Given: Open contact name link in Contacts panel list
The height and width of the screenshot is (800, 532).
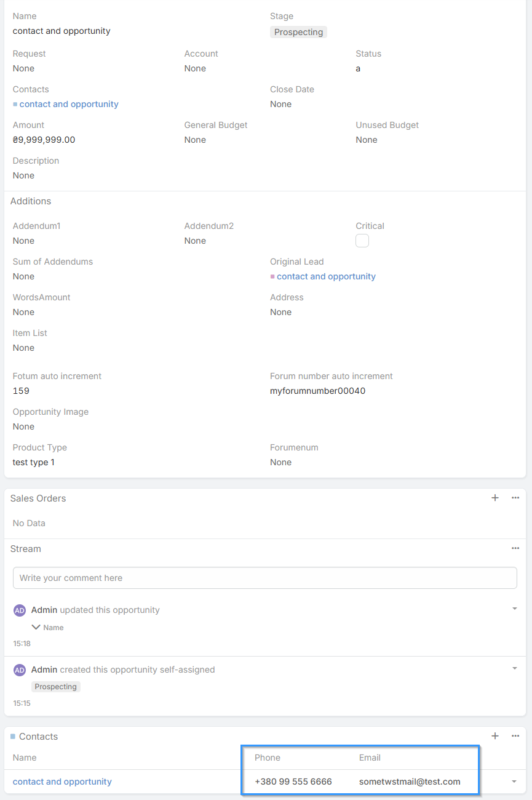Looking at the screenshot, I should click(62, 782).
